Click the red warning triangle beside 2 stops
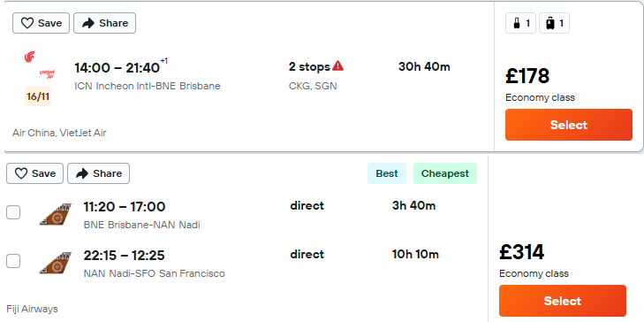 (338, 65)
